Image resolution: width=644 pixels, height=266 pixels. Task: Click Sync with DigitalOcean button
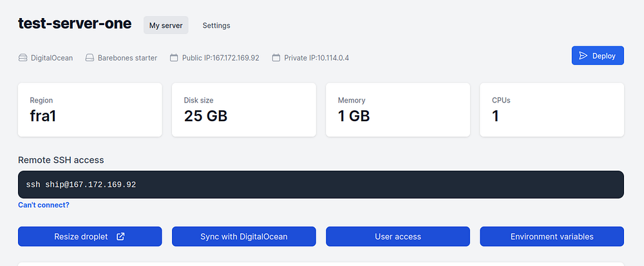tap(243, 236)
